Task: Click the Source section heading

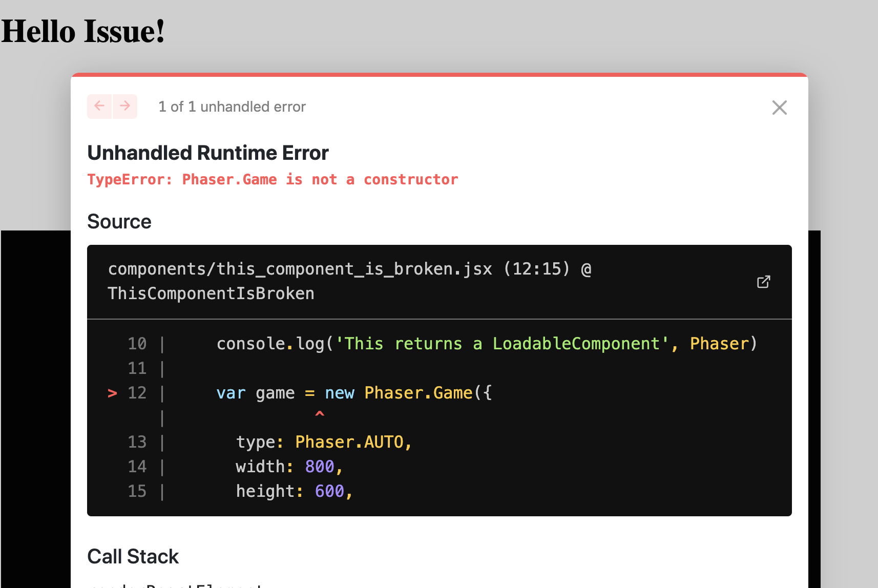Action: coord(119,222)
